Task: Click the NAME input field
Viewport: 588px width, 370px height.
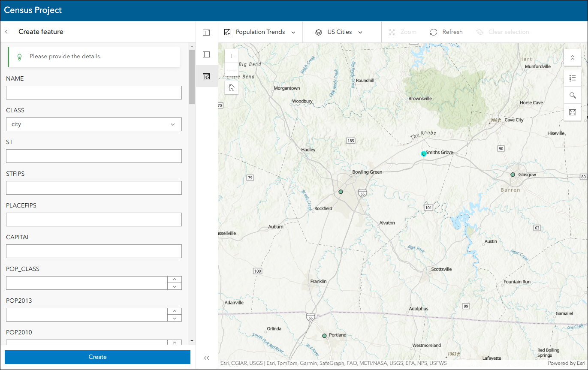Action: click(x=94, y=93)
